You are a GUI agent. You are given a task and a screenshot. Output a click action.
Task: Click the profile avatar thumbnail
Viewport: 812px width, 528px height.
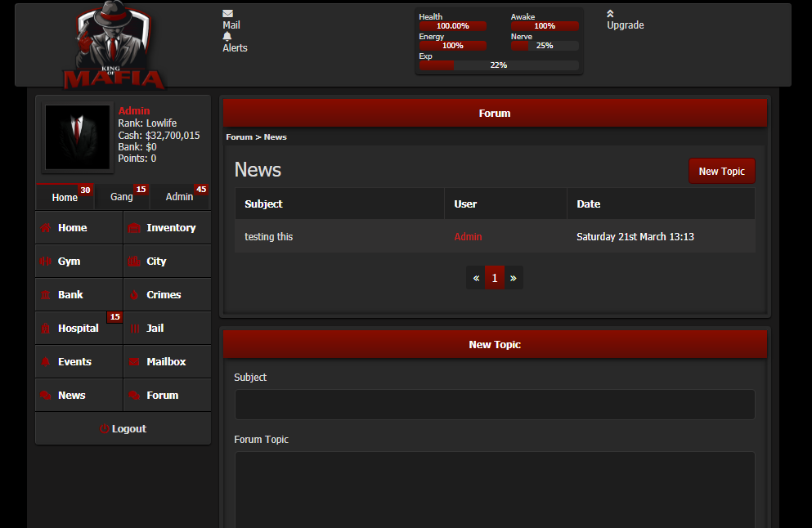coord(78,137)
